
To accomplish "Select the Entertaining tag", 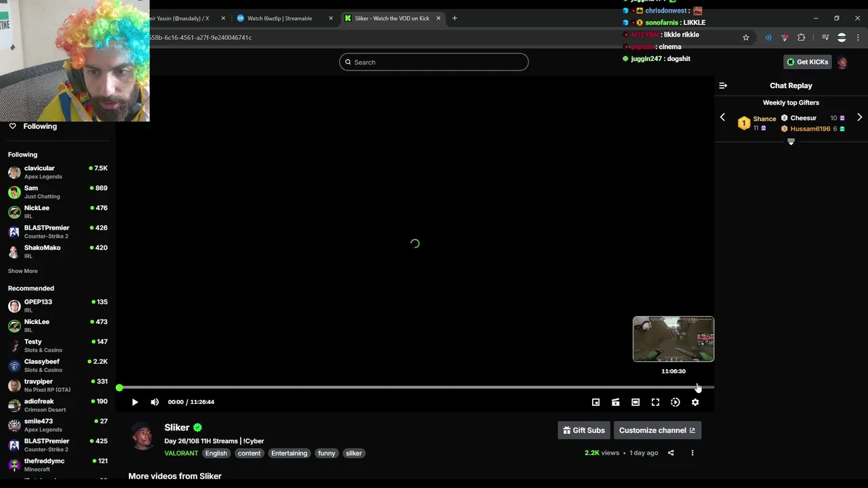I will click(289, 453).
